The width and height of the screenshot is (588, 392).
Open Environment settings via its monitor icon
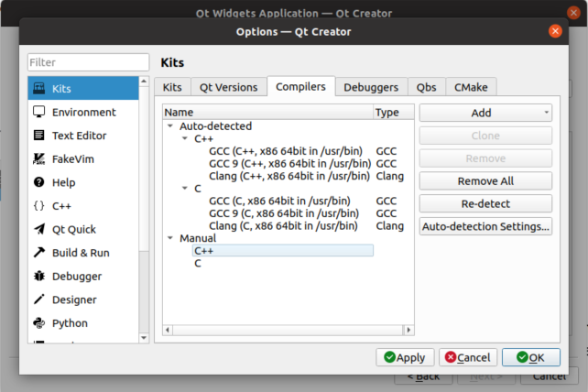coord(39,112)
